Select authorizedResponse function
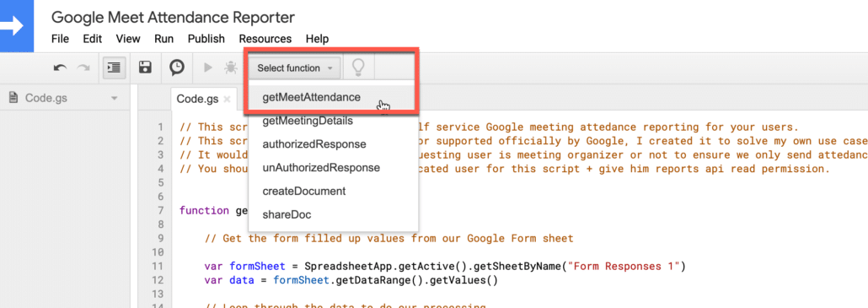This screenshot has height=308, width=868. [x=333, y=144]
